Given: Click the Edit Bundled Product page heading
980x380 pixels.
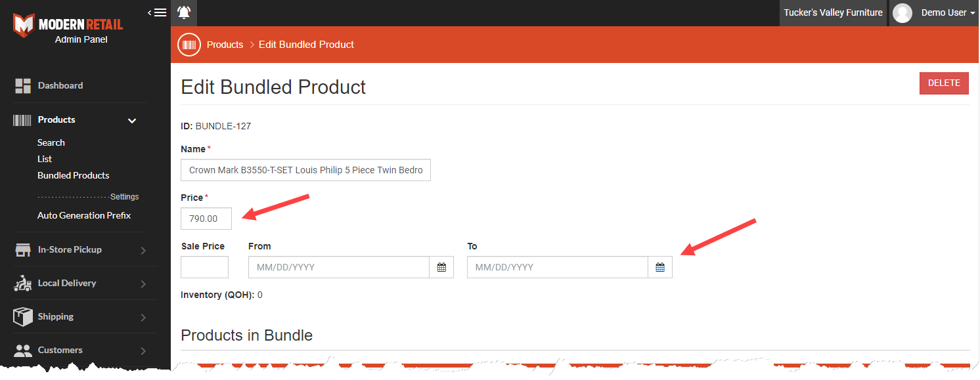Looking at the screenshot, I should pyautogui.click(x=273, y=87).
